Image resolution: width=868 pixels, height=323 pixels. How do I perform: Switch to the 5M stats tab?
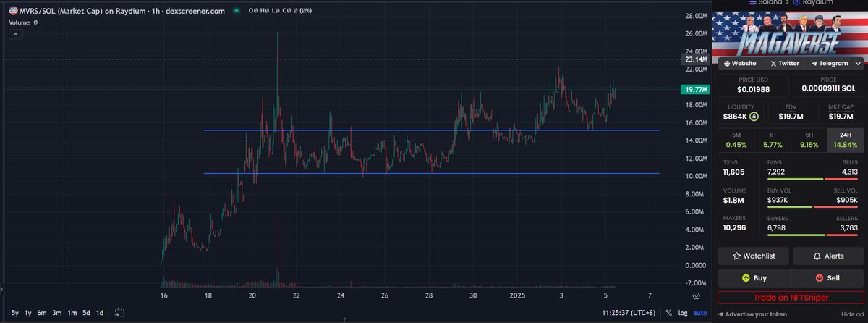(x=736, y=140)
